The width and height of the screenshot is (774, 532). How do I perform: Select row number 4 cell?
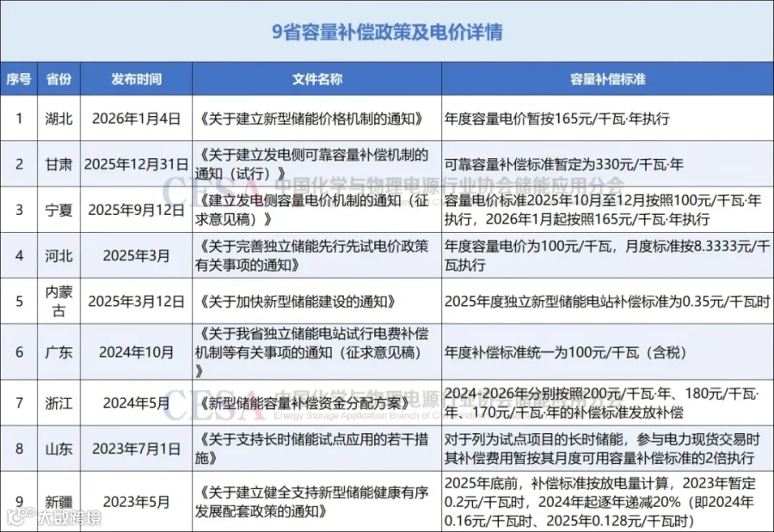pyautogui.click(x=19, y=255)
